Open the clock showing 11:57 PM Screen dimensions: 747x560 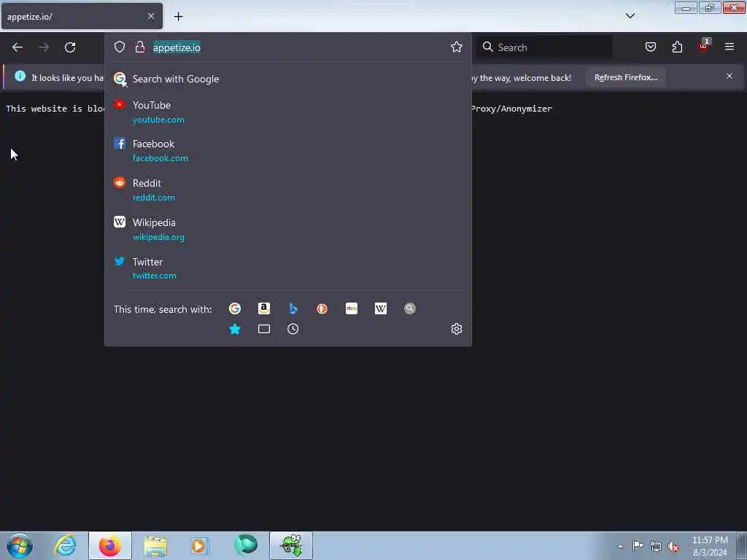(710, 546)
